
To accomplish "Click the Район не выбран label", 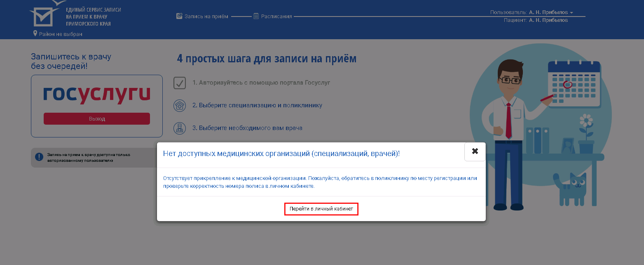I will point(61,34).
